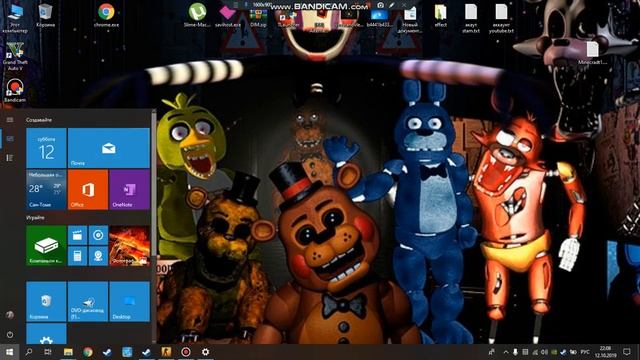Launch Grand Theft Auto V desktop shortcut
Image resolution: width=640 pixels, height=360 pixels.
point(15,56)
